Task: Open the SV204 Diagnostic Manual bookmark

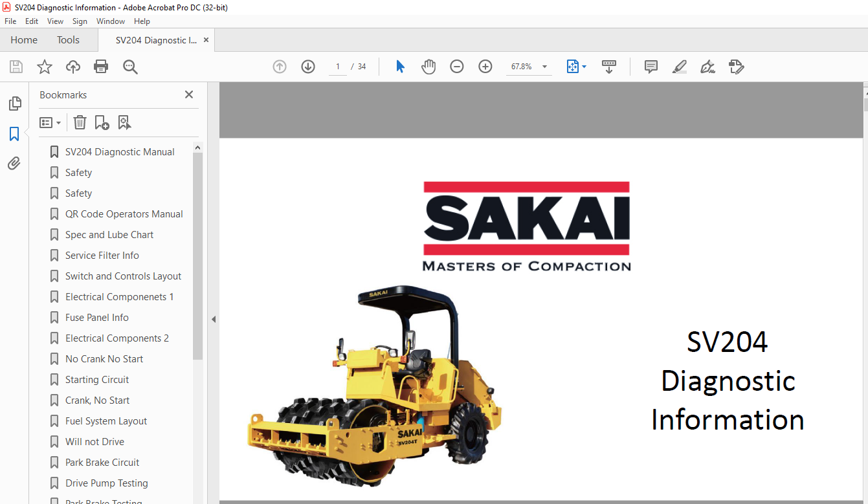Action: (120, 152)
